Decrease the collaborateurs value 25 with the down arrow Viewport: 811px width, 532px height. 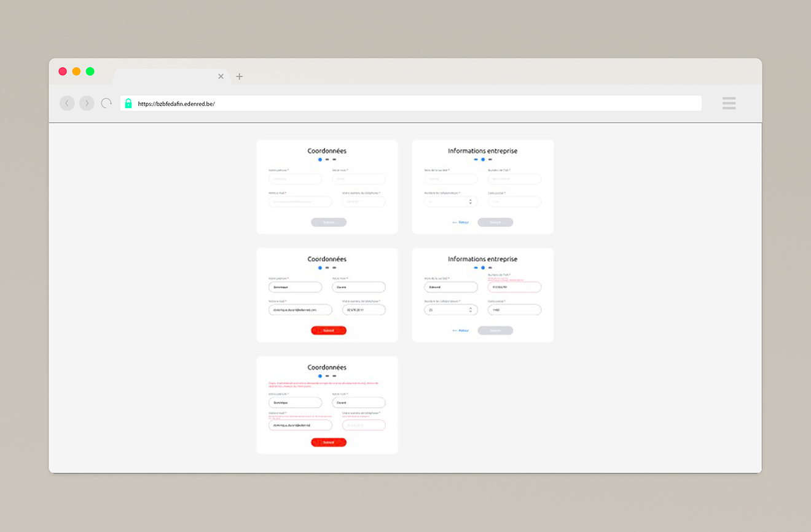(471, 311)
